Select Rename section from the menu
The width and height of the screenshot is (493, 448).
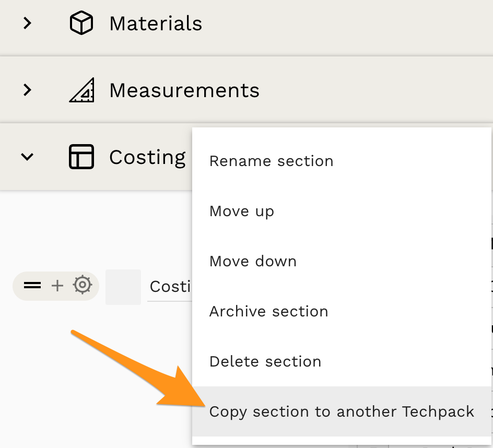pyautogui.click(x=271, y=161)
